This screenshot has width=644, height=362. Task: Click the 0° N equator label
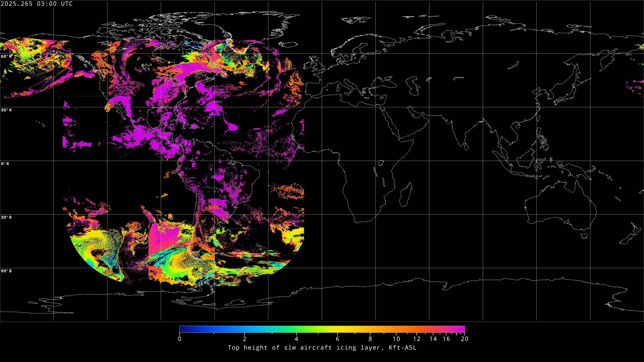click(5, 164)
